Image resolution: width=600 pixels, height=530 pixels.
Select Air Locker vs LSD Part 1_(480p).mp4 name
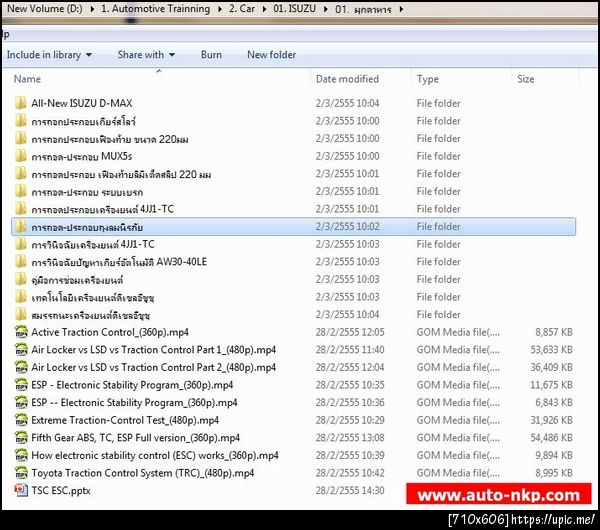(x=153, y=350)
